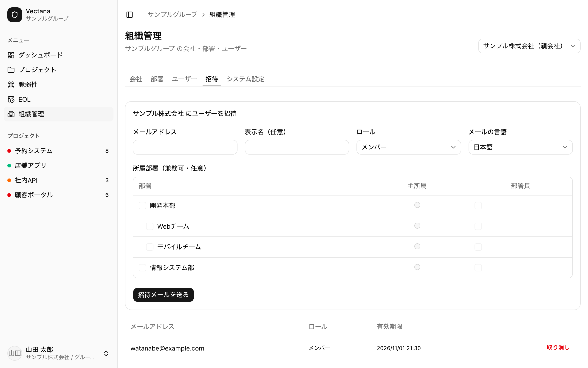Open the 顧客ポータル project
This screenshot has width=588, height=368.
coord(59,195)
